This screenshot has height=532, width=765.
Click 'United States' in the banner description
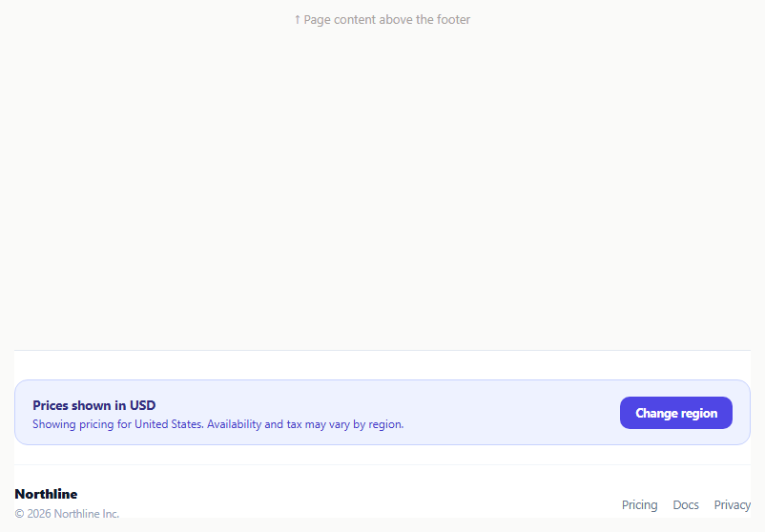point(169,424)
